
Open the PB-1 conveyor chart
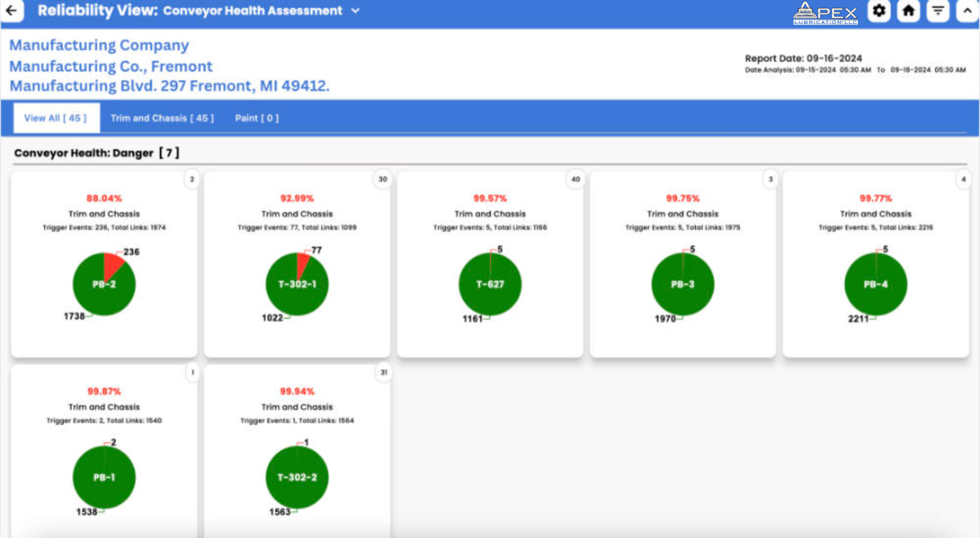pyautogui.click(x=104, y=477)
